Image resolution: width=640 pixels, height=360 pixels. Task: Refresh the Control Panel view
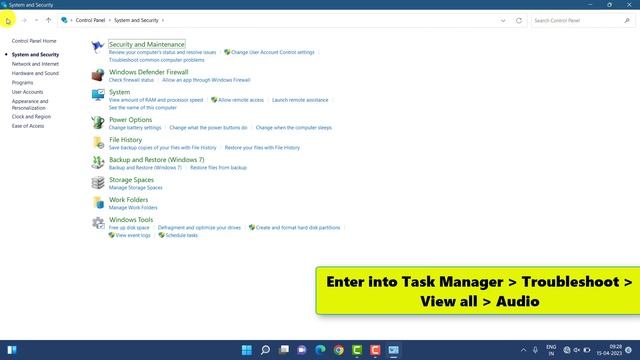pos(519,20)
